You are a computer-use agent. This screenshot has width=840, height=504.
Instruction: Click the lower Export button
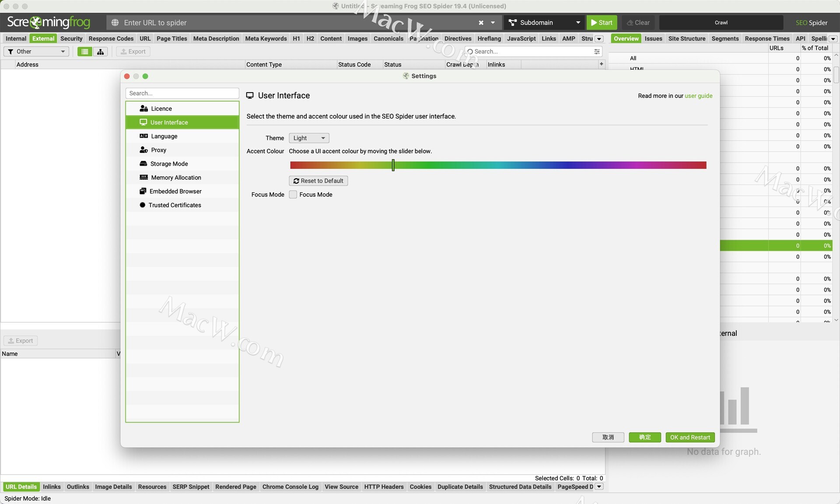coord(21,341)
